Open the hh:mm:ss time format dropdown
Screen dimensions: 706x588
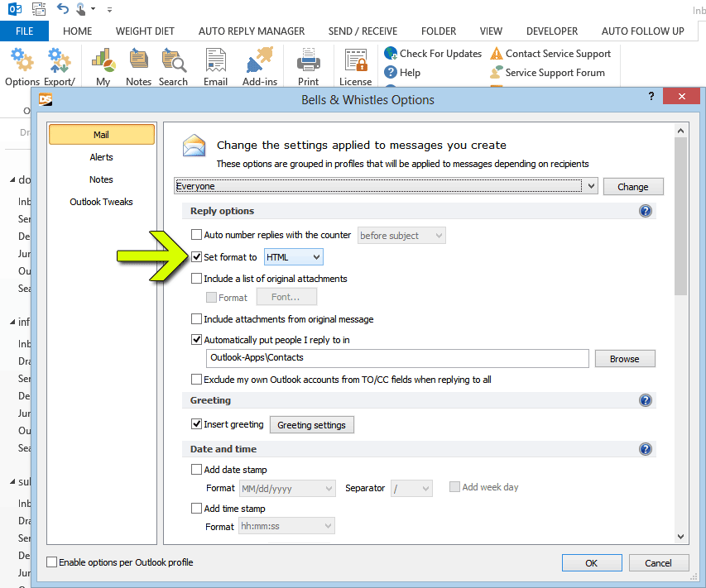(x=287, y=525)
